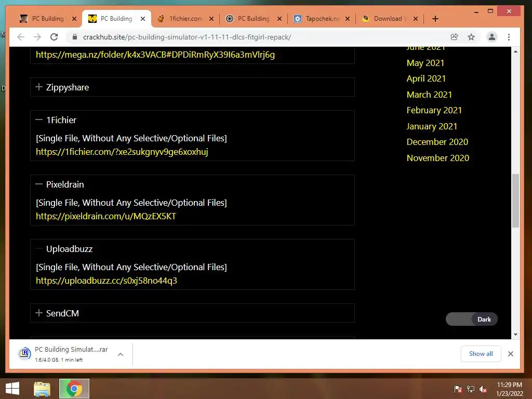The width and height of the screenshot is (532, 399).
Task: Click Show all downloads button
Action: click(x=481, y=354)
